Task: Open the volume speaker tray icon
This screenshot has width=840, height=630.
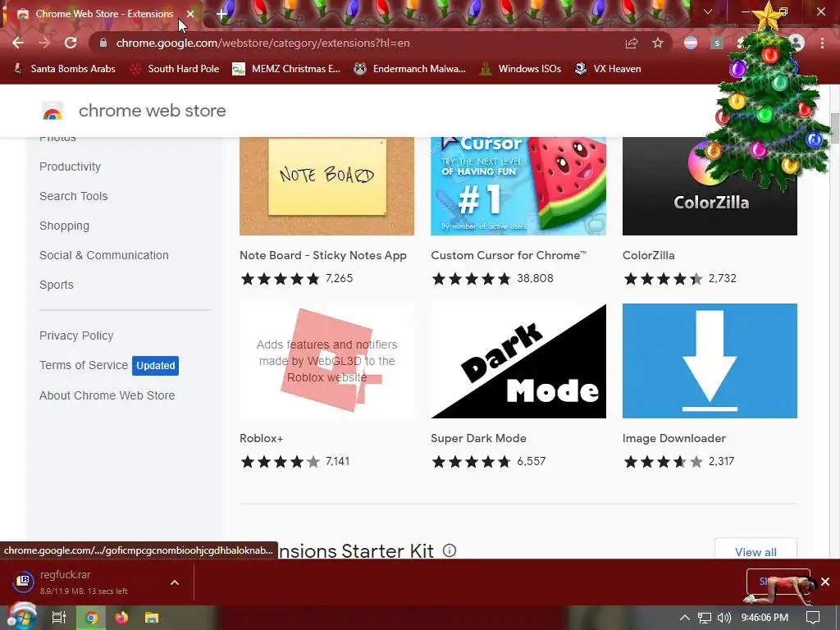Action: point(724,618)
